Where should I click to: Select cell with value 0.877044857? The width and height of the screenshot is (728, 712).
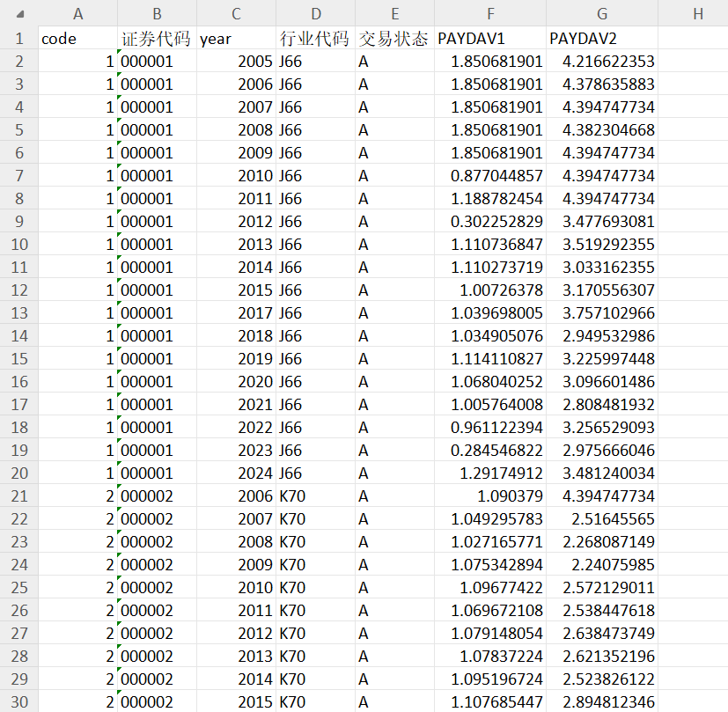tap(490, 175)
